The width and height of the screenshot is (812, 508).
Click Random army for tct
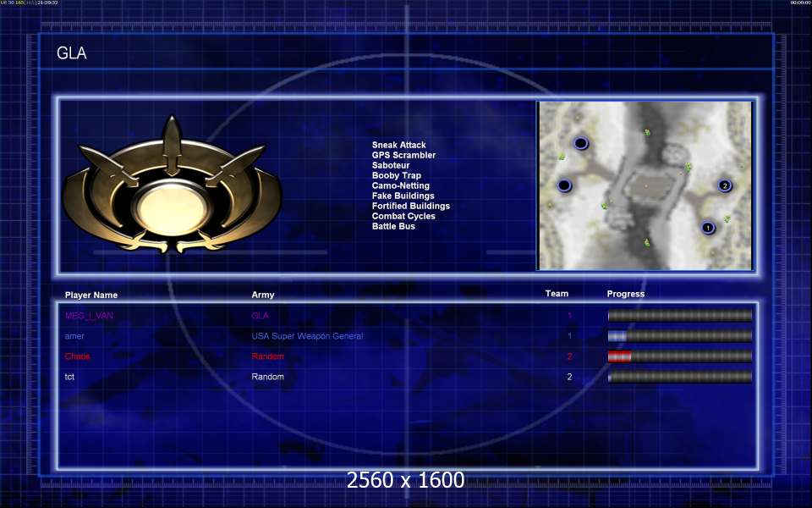coord(267,376)
